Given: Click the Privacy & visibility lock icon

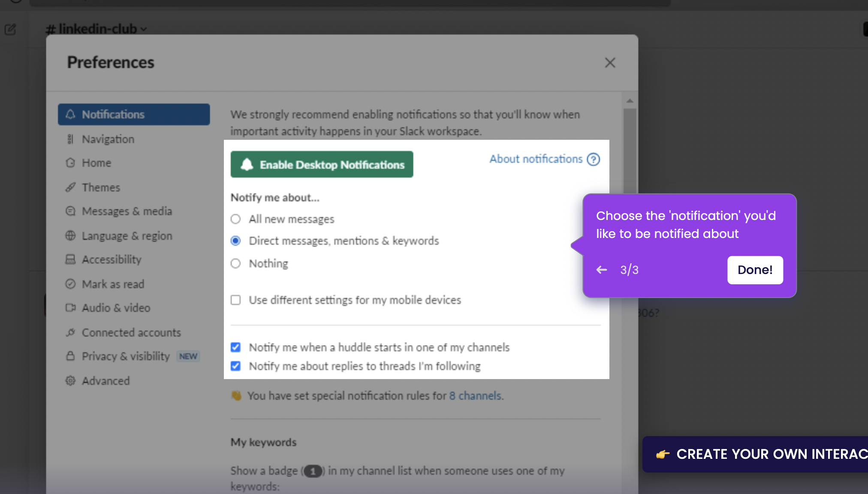Looking at the screenshot, I should tap(70, 356).
